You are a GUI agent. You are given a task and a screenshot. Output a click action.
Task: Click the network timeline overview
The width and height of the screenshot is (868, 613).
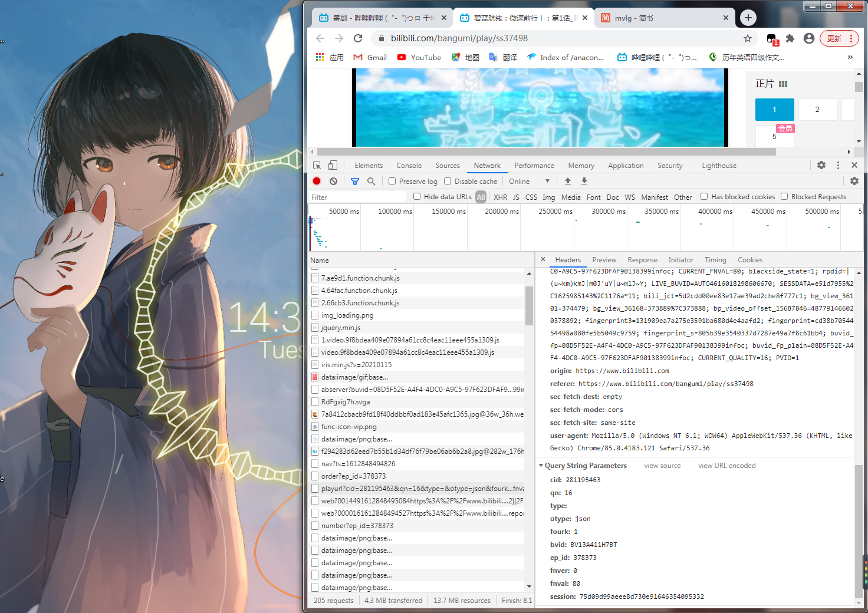(x=586, y=228)
